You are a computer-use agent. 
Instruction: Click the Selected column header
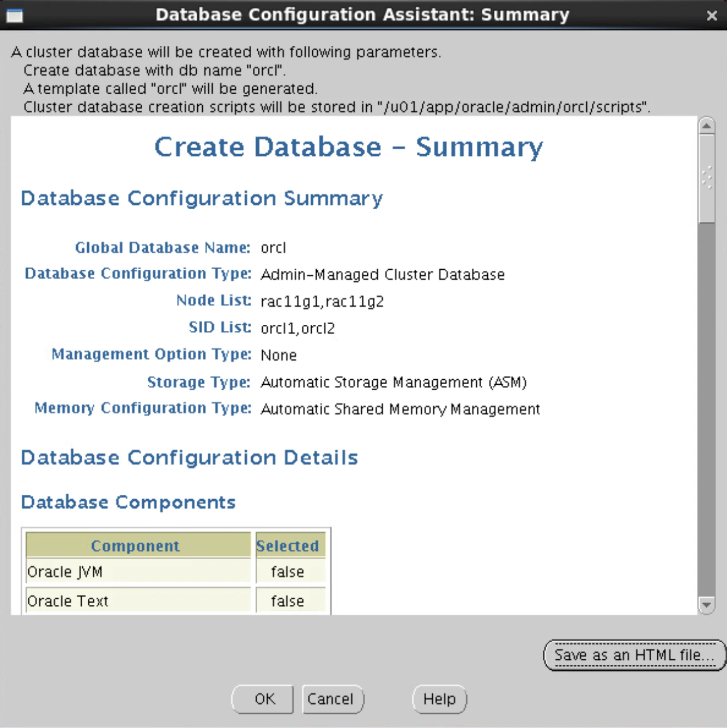(x=290, y=545)
